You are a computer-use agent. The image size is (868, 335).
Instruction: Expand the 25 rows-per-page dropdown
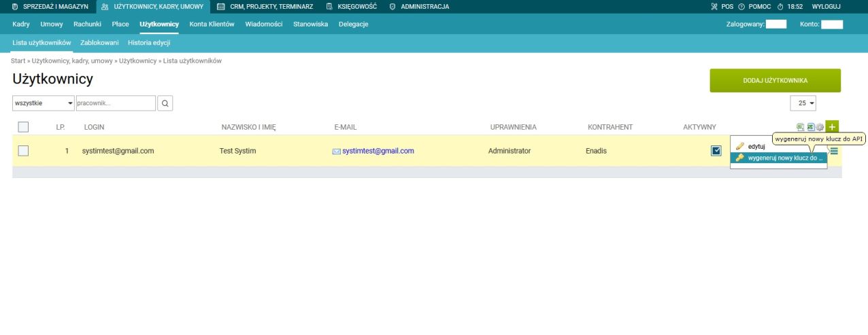(803, 103)
